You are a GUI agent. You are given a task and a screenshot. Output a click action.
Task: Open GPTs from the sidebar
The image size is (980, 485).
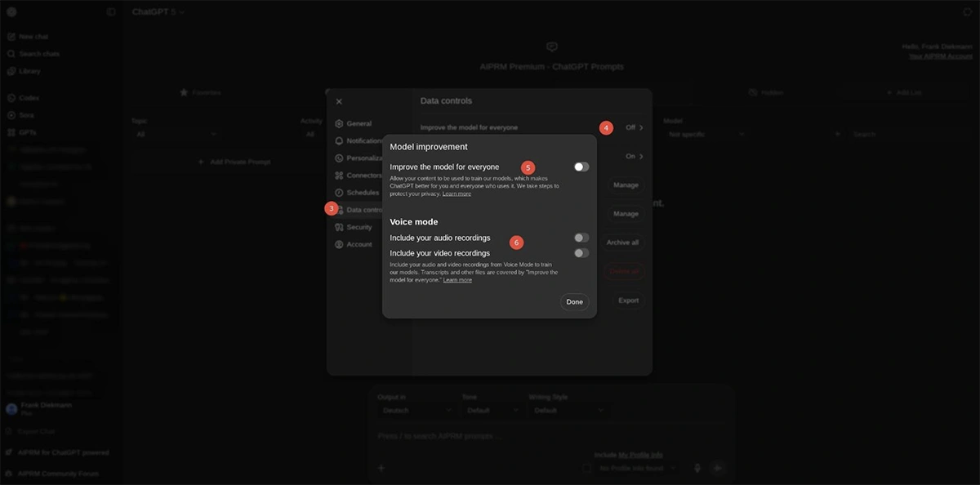click(x=22, y=132)
